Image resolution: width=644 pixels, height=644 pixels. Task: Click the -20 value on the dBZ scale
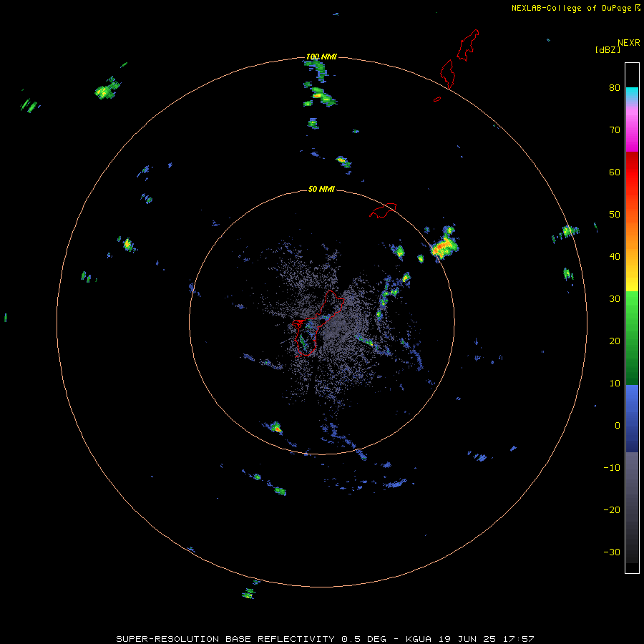pyautogui.click(x=612, y=510)
